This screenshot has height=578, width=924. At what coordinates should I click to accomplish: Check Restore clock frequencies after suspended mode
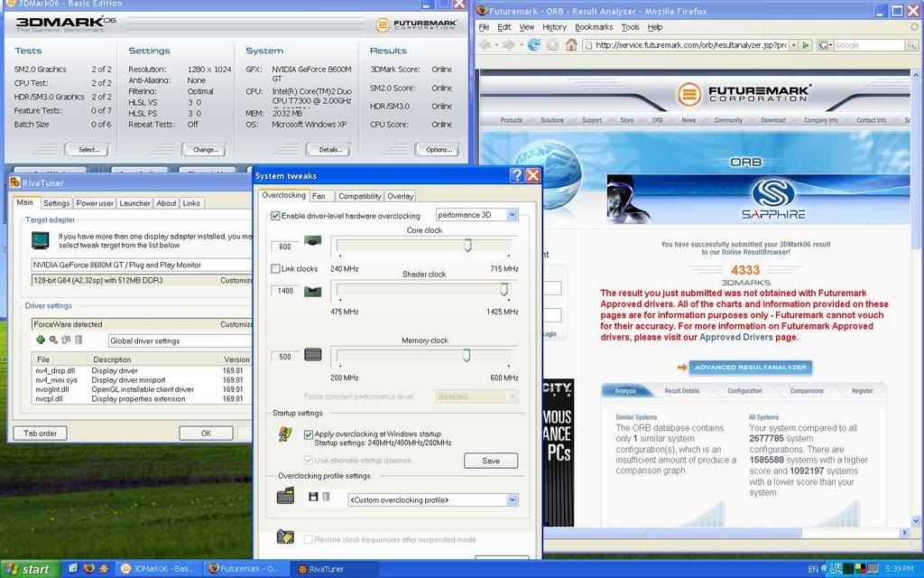pos(309,540)
